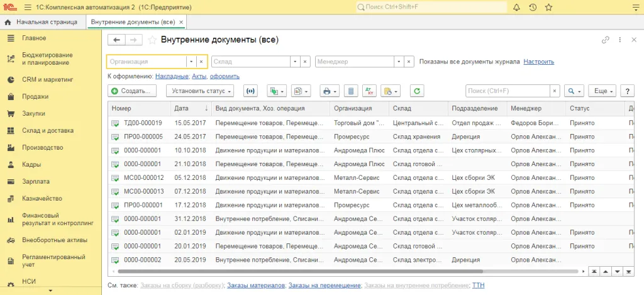The image size is (644, 295).
Task: Click the back navigation arrow
Action: pyautogui.click(x=116, y=40)
